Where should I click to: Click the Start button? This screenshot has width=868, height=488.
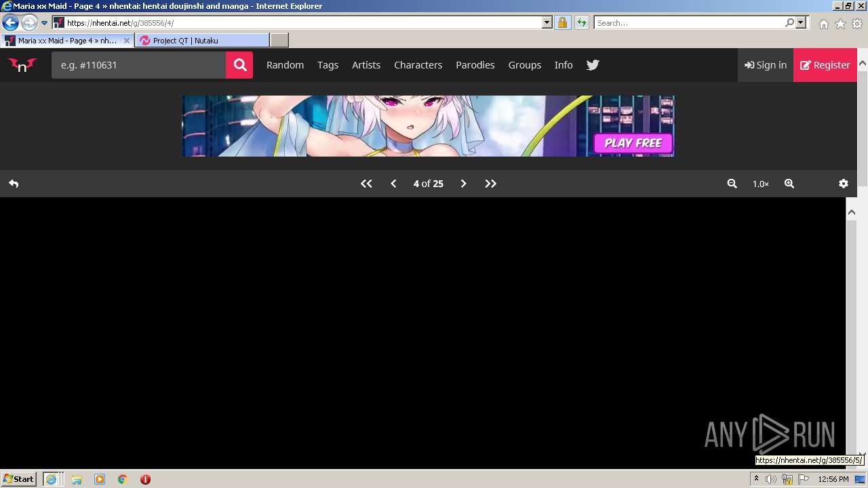19,479
